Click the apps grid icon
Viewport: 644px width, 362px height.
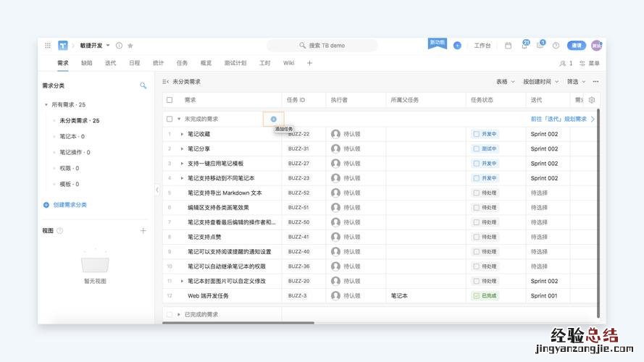(x=48, y=46)
